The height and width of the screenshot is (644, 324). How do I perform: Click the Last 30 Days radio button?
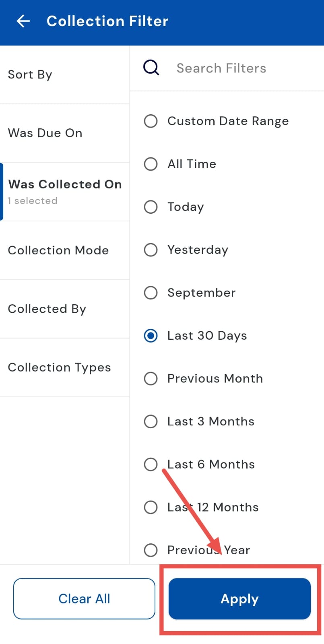tap(151, 336)
